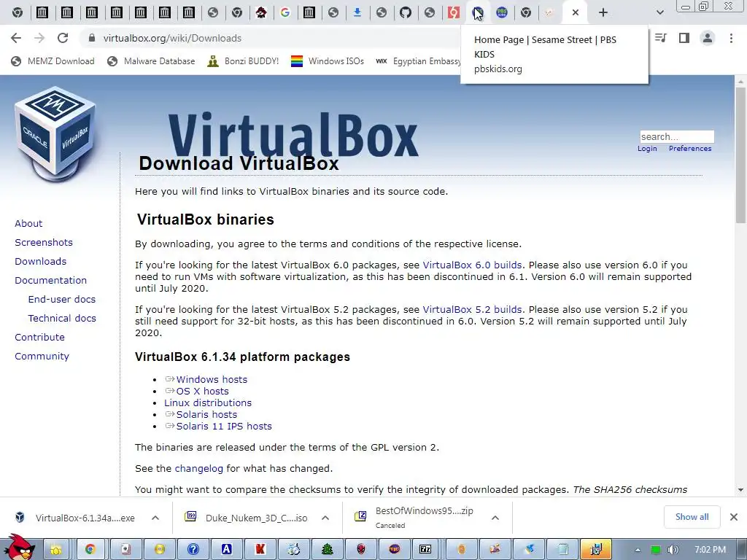Image resolution: width=747 pixels, height=560 pixels.
Task: Focus the VirtualBox site search field
Action: [x=676, y=136]
